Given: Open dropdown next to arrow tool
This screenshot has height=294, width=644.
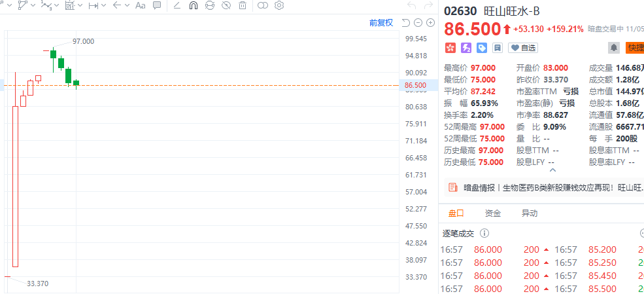Looking at the screenshot, I should pyautogui.click(x=127, y=5).
